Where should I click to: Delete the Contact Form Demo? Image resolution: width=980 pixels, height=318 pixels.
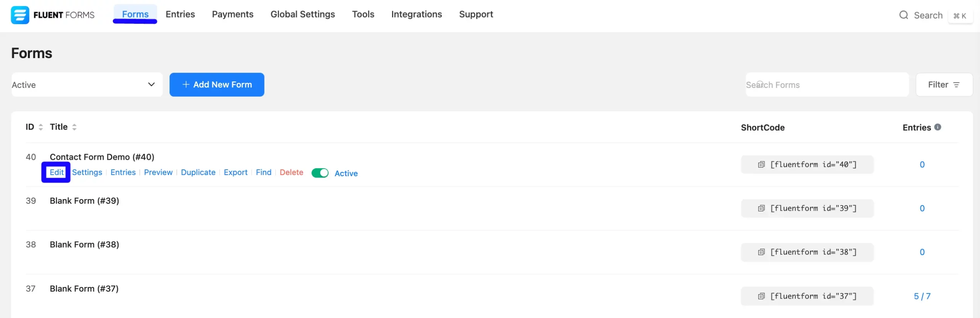[x=291, y=172]
